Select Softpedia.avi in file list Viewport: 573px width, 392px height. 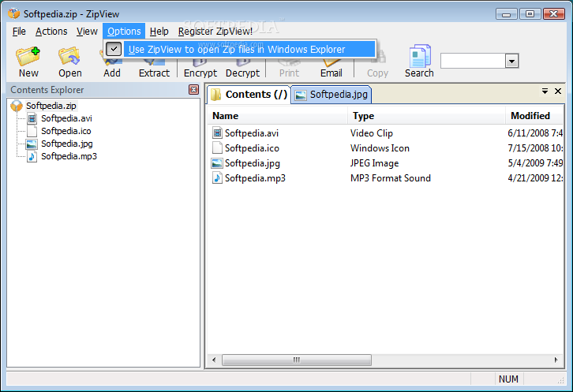252,133
